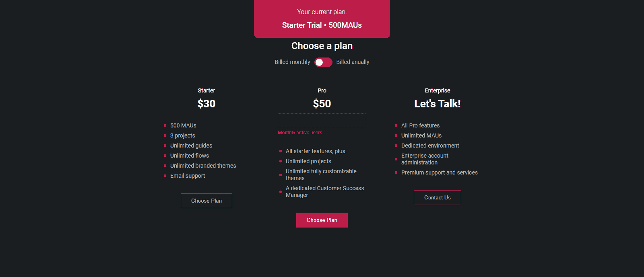The width and height of the screenshot is (644, 277).
Task: Click the "Email support" feature item
Action: click(188, 176)
